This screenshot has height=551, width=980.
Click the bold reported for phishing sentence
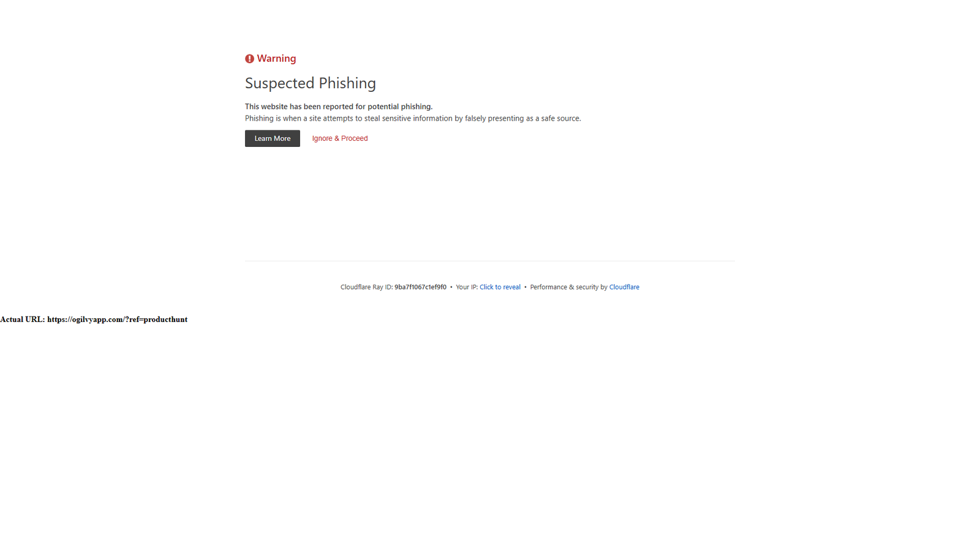[339, 107]
